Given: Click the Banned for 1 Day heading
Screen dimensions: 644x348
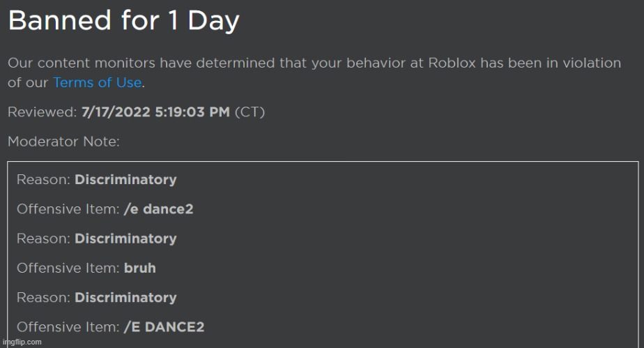Looking at the screenshot, I should point(123,20).
